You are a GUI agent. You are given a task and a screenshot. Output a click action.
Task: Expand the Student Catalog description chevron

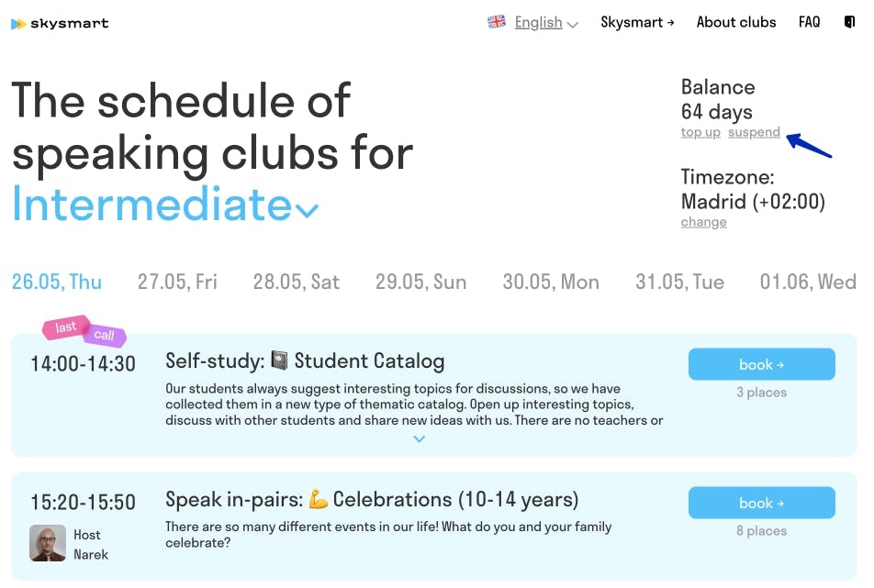420,438
